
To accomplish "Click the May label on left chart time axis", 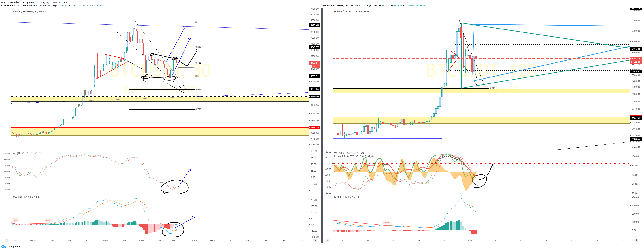I will coord(159,241).
